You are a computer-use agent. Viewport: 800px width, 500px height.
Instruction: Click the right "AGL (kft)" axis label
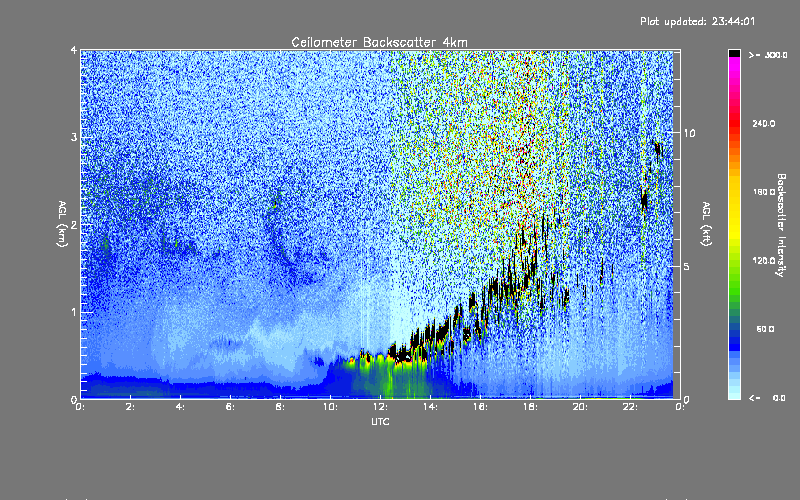pos(706,224)
